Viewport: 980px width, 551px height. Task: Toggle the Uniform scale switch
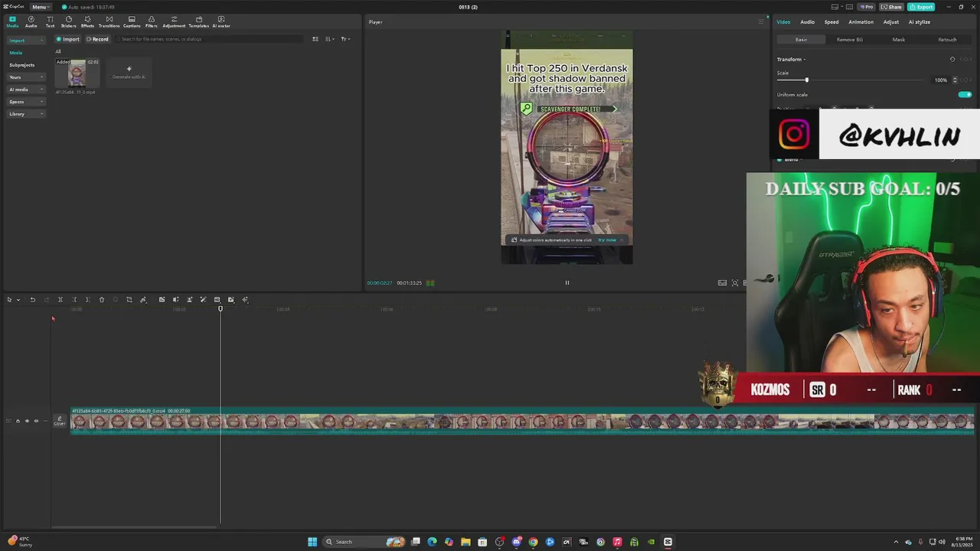click(x=965, y=94)
